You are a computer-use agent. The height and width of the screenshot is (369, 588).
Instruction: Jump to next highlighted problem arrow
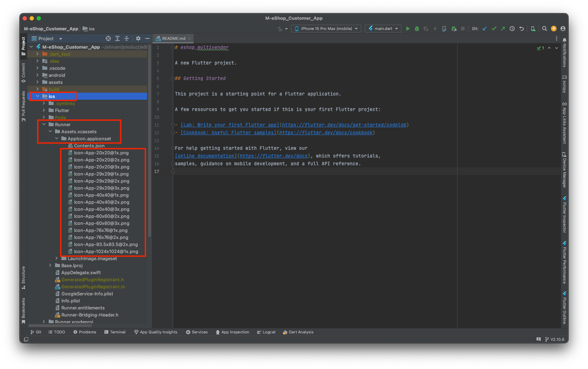coord(557,48)
